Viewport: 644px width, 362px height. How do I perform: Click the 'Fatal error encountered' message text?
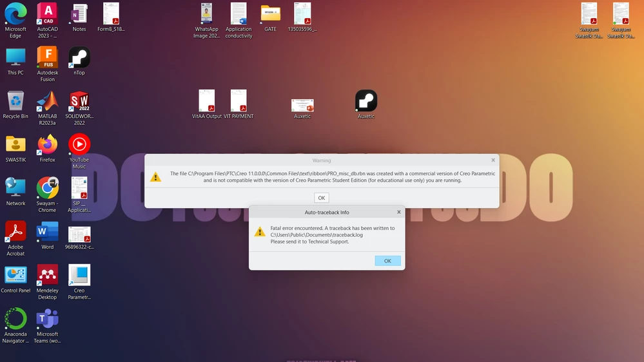(x=332, y=234)
